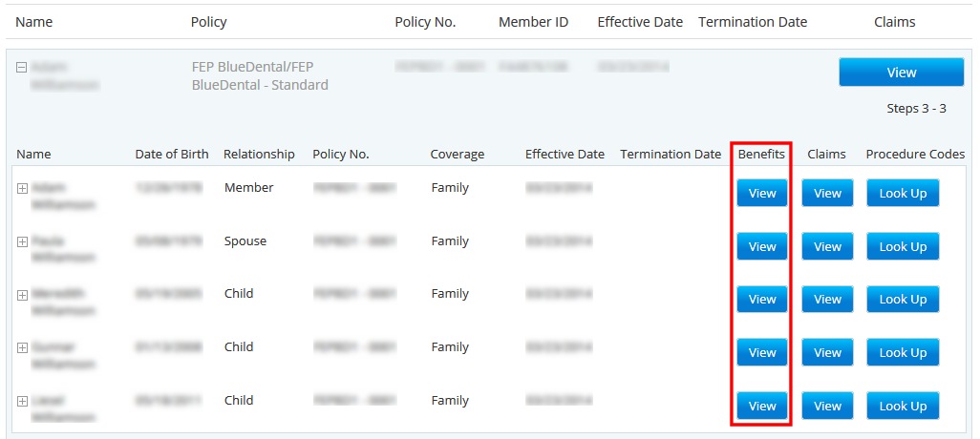Select the 'Relationship' column header
The height and width of the screenshot is (439, 980).
tap(259, 155)
